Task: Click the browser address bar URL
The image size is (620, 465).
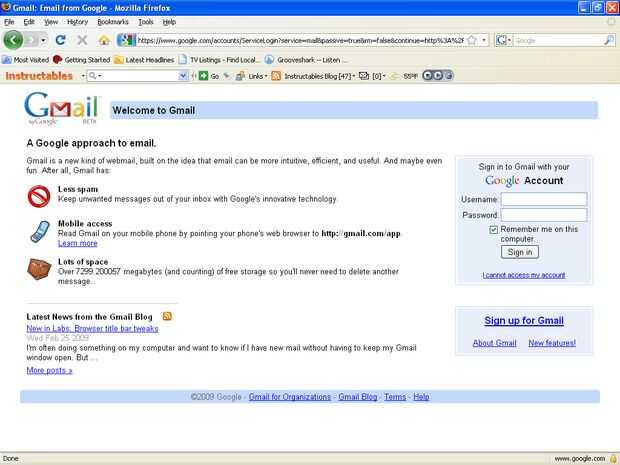Action: click(301, 40)
